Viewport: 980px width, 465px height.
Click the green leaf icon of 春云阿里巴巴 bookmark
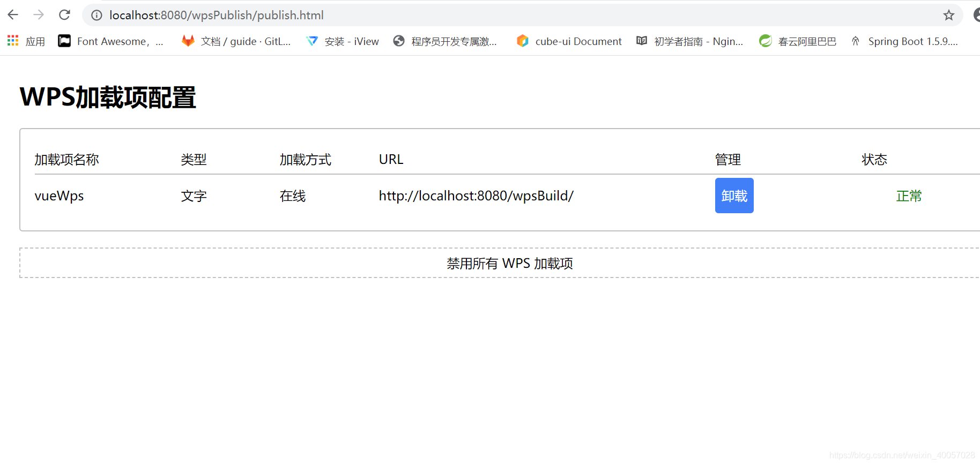tap(766, 41)
